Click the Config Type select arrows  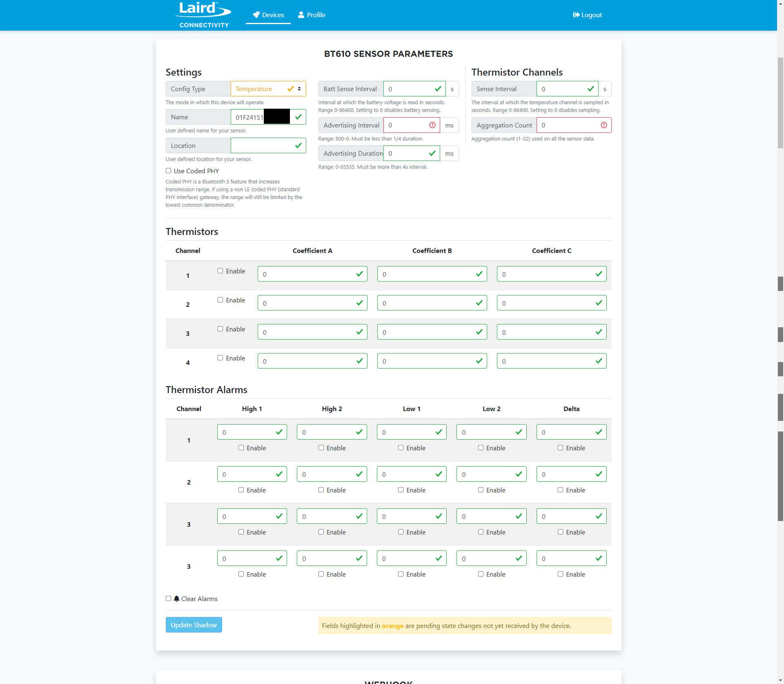299,89
